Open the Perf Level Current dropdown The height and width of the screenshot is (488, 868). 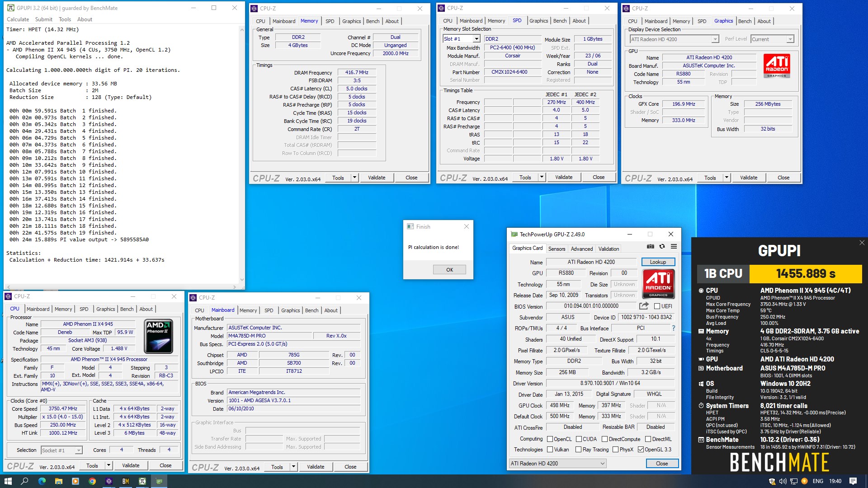pyautogui.click(x=790, y=39)
